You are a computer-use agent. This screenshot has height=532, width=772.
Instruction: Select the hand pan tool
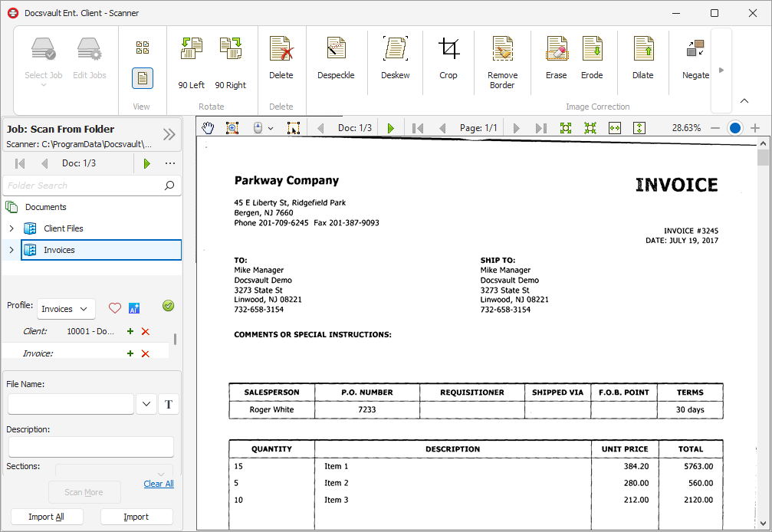pyautogui.click(x=208, y=128)
